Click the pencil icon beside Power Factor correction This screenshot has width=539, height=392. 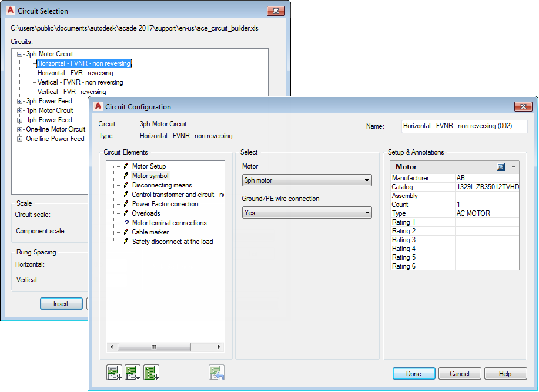click(126, 204)
